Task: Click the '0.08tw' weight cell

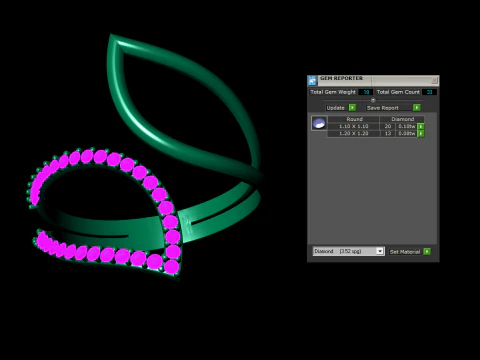Action: [x=407, y=133]
